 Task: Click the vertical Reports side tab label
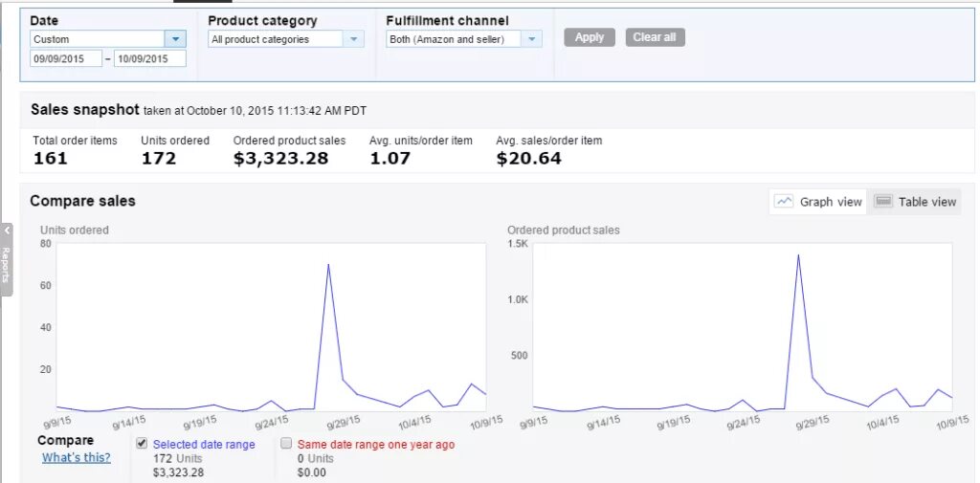[6, 265]
